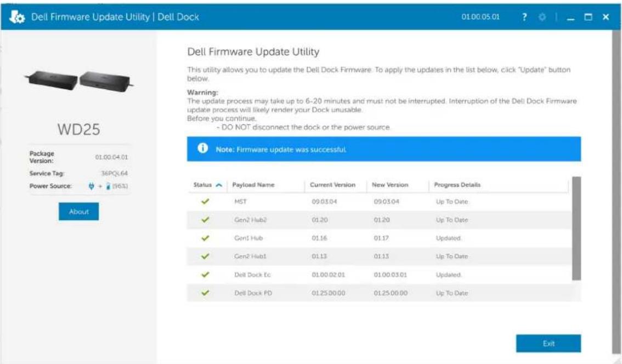The height and width of the screenshot is (364, 622).
Task: Open the About dialog
Action: [x=78, y=212]
